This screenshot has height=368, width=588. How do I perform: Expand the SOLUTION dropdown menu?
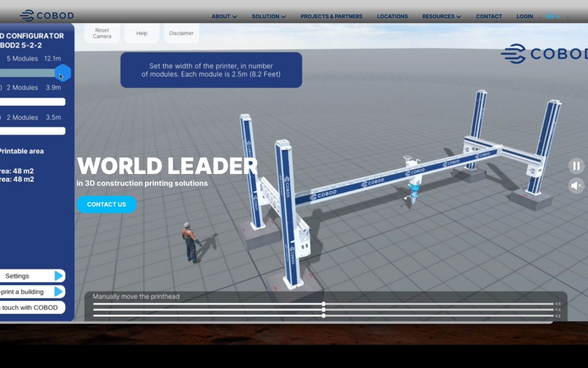(269, 16)
